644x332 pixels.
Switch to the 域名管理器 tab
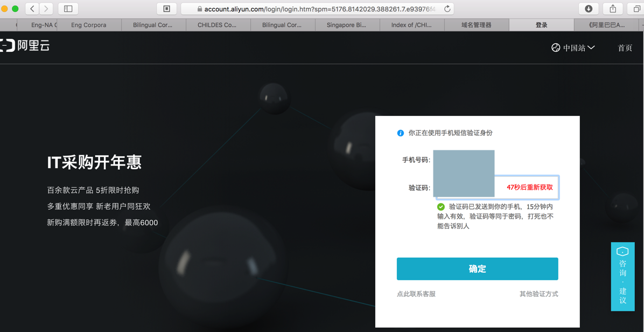(477, 25)
